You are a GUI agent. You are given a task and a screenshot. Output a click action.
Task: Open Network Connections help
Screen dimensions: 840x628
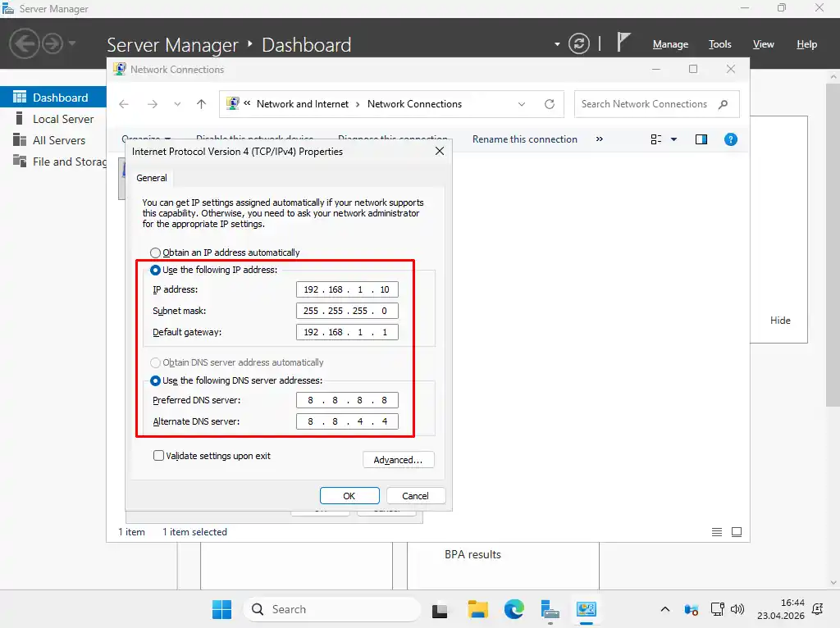click(x=730, y=139)
